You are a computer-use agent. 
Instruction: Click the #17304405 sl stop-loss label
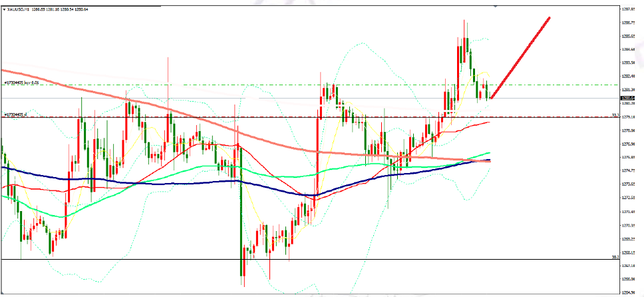[15, 115]
